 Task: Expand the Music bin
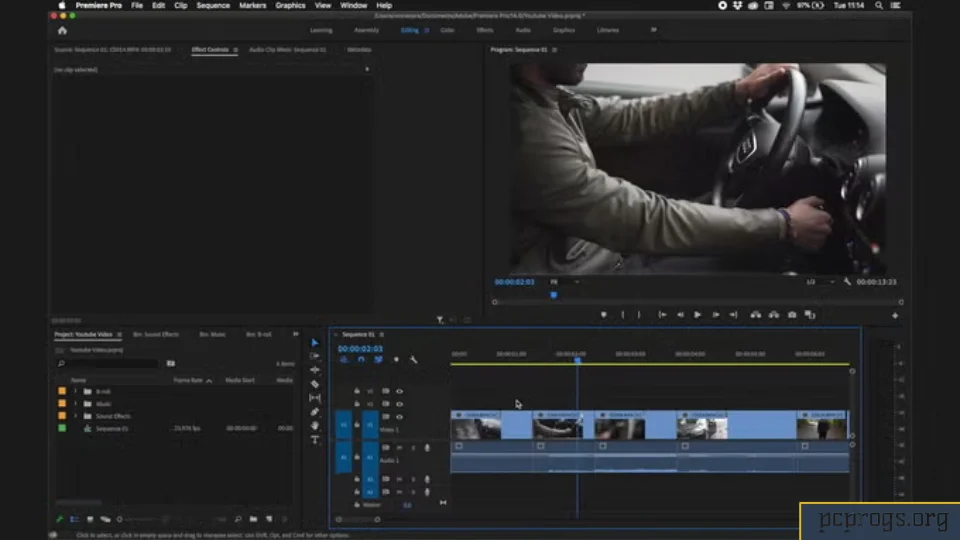coord(76,404)
